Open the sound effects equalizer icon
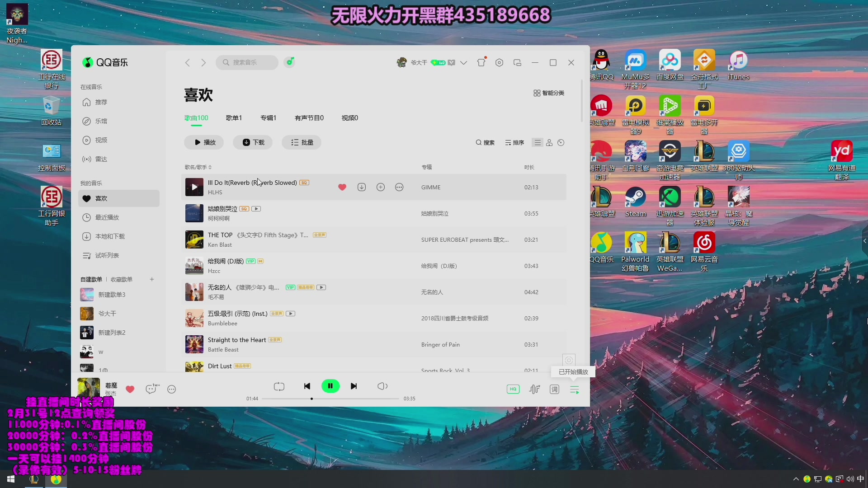868x488 pixels. (534, 389)
